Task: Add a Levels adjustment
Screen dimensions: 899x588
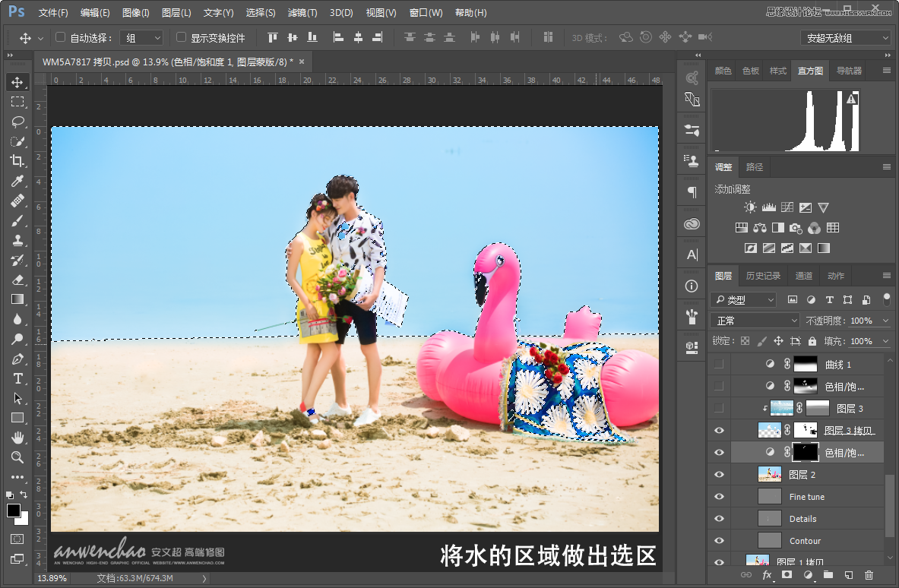Action: 769,207
